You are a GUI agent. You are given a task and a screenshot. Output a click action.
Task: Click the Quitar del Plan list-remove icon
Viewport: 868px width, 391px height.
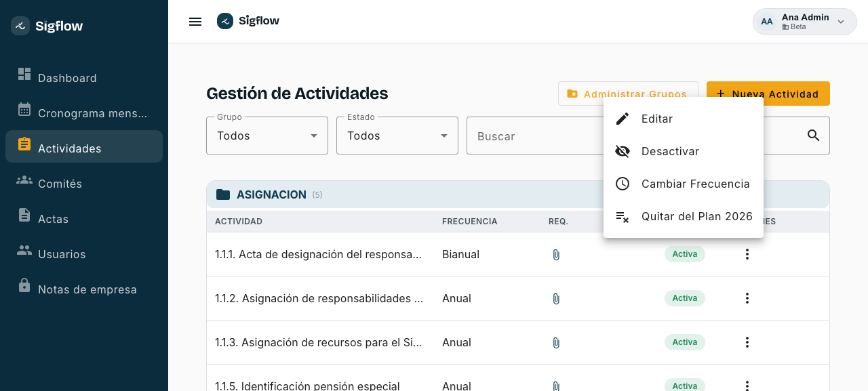pos(623,216)
